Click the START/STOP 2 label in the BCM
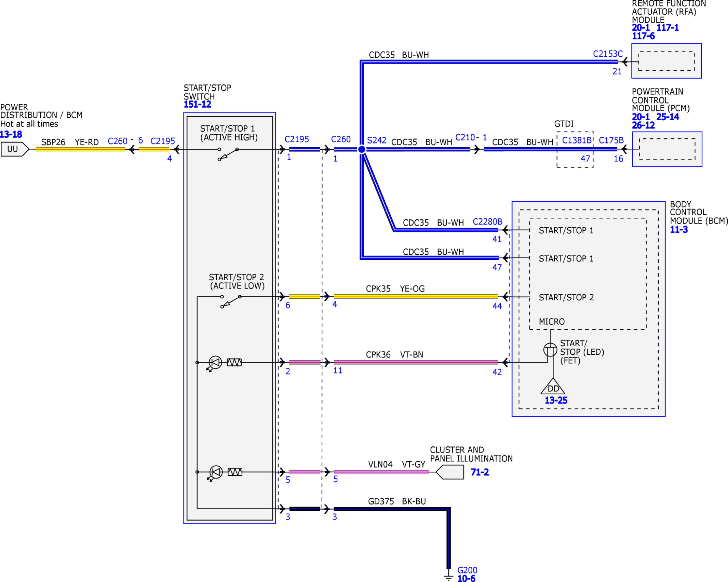Image resolution: width=728 pixels, height=582 pixels. [x=566, y=297]
